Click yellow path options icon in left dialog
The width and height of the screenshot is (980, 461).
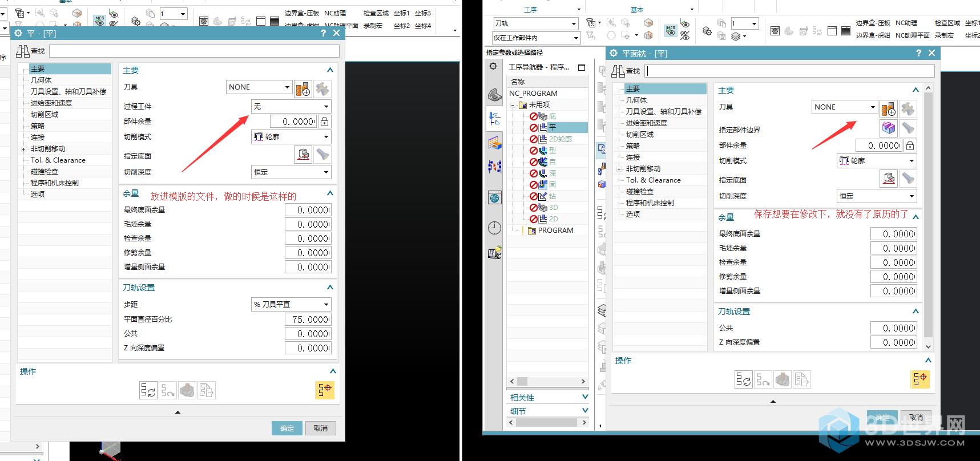(325, 390)
